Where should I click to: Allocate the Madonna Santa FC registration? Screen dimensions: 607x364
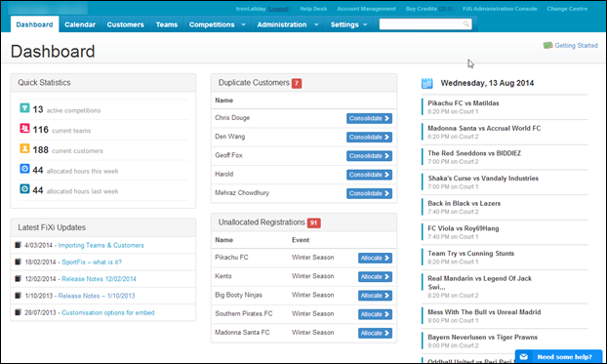[375, 333]
